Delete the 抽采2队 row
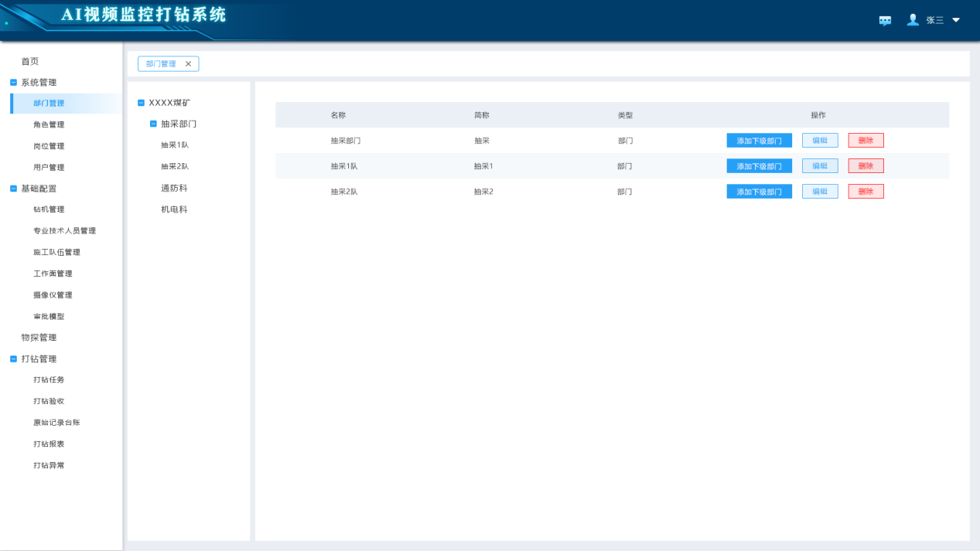The height and width of the screenshot is (551, 980). pos(866,192)
